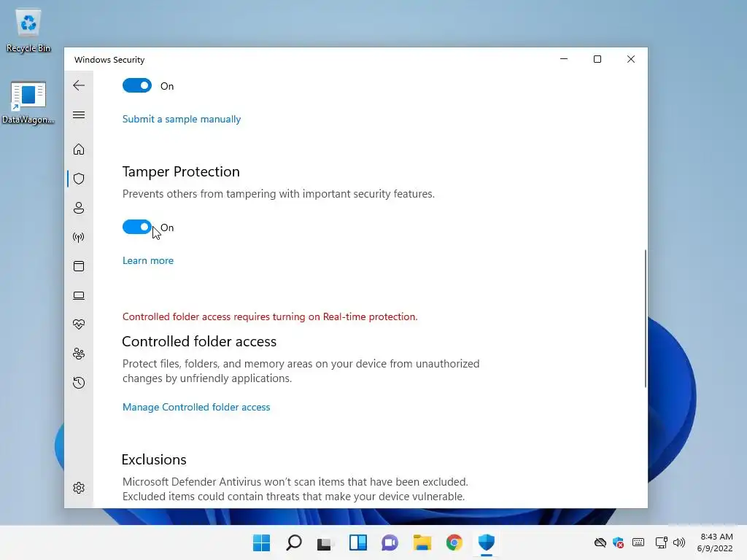
Task: Minimize the Windows Security window
Action: 564,59
